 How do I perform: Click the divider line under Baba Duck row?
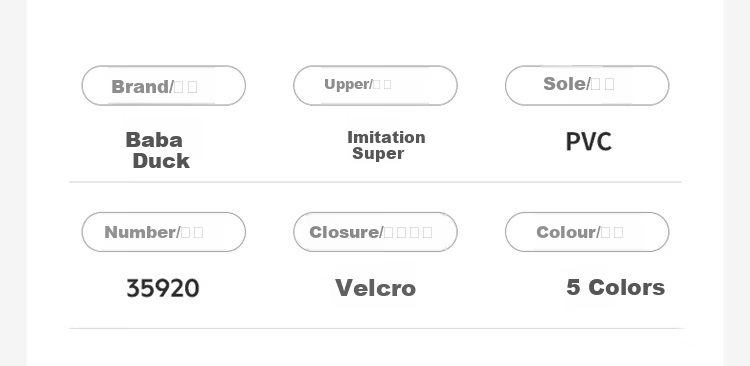[375, 182]
